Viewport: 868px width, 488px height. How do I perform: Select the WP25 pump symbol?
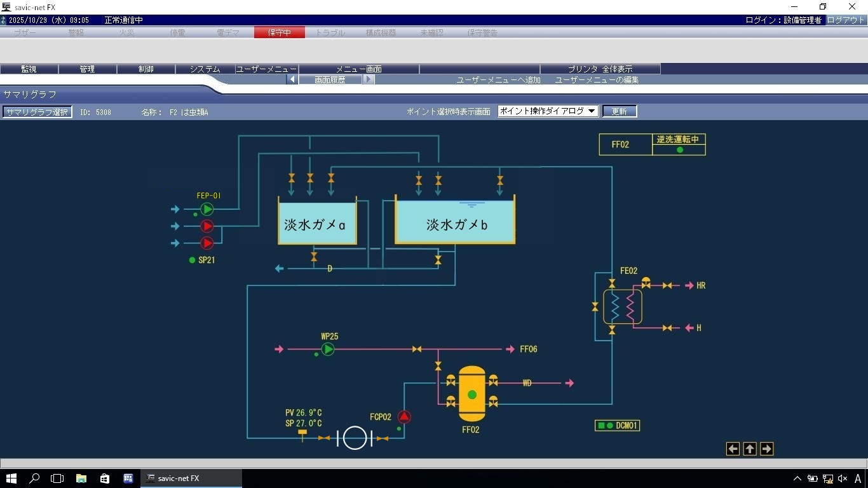click(x=328, y=349)
